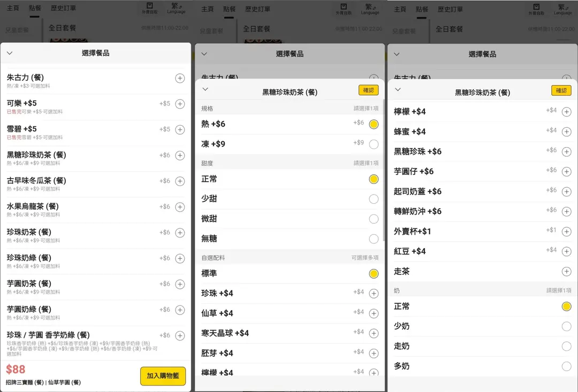The width and height of the screenshot is (578, 392).
Task: Open 歷史訂單 tab in left panel
Action: 63,9
